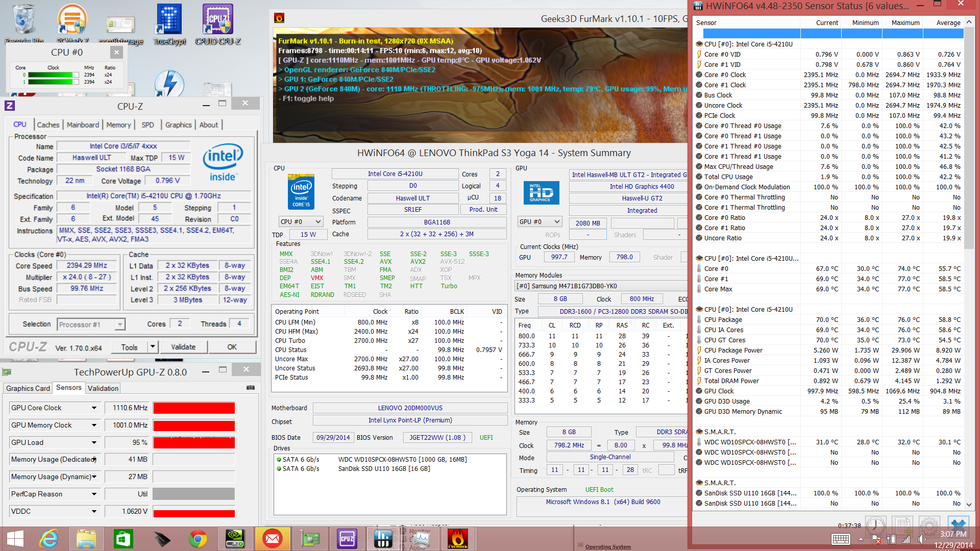980x551 pixels.
Task: Open the CPU #0 dropdown in HWiNFO summary
Action: tap(301, 222)
